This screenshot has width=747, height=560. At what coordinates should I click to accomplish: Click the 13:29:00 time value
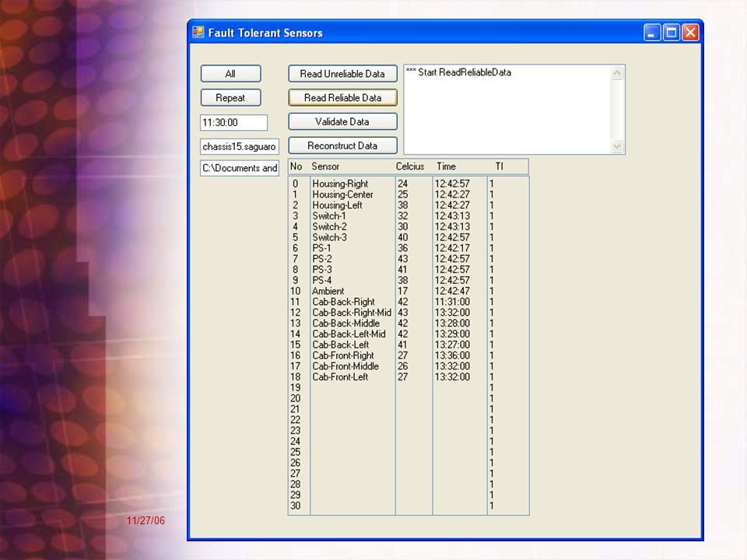(x=452, y=334)
